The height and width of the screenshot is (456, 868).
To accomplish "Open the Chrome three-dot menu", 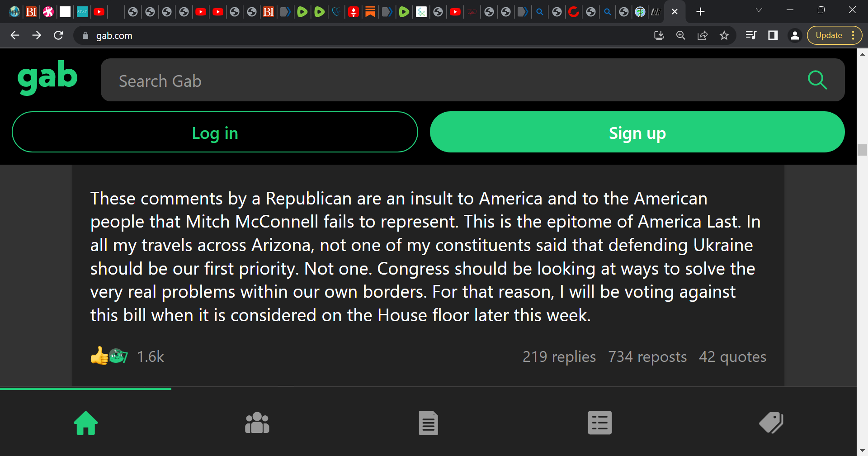I will [x=853, y=35].
